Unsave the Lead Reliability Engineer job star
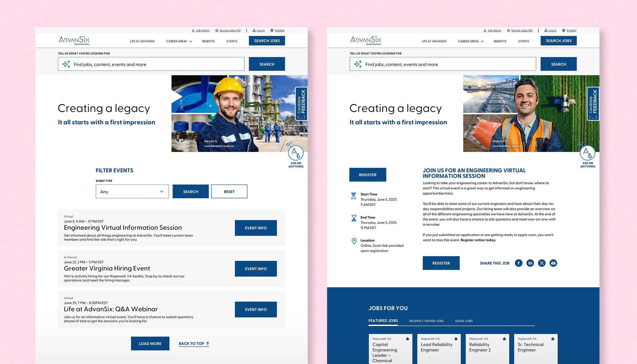637x364 pixels. pos(456,339)
